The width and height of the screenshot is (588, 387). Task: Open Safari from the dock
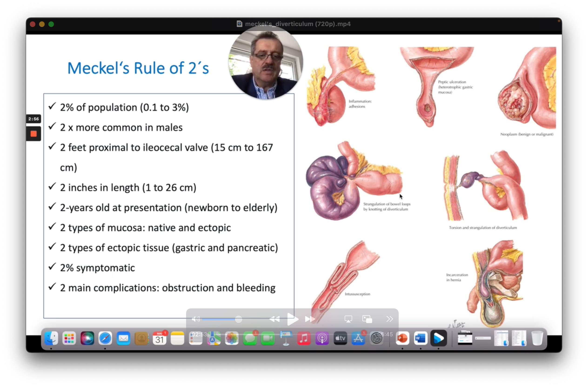(x=105, y=338)
